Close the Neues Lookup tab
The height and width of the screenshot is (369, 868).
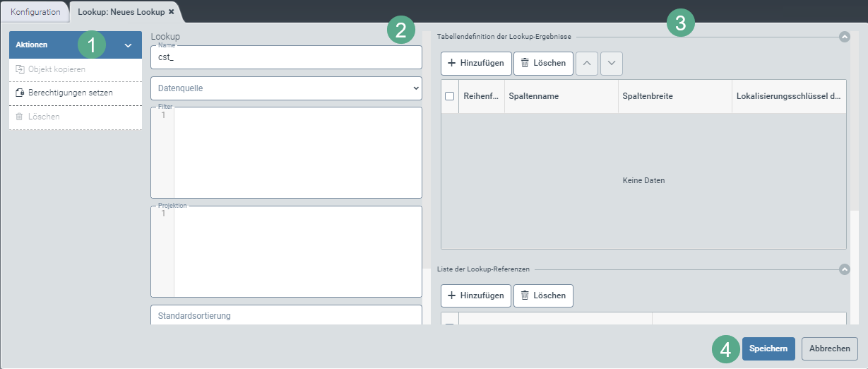[x=171, y=12]
